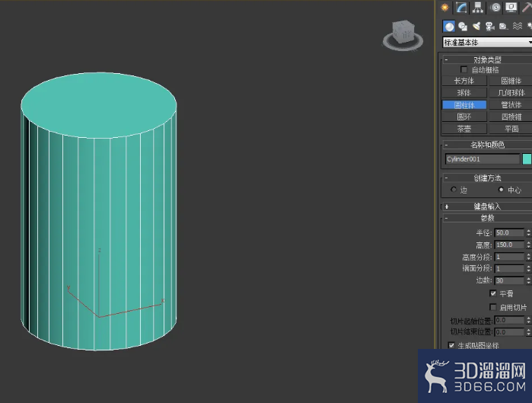This screenshot has width=532, height=403.
Task: Click the 端面分段 value field
Action: click(510, 269)
